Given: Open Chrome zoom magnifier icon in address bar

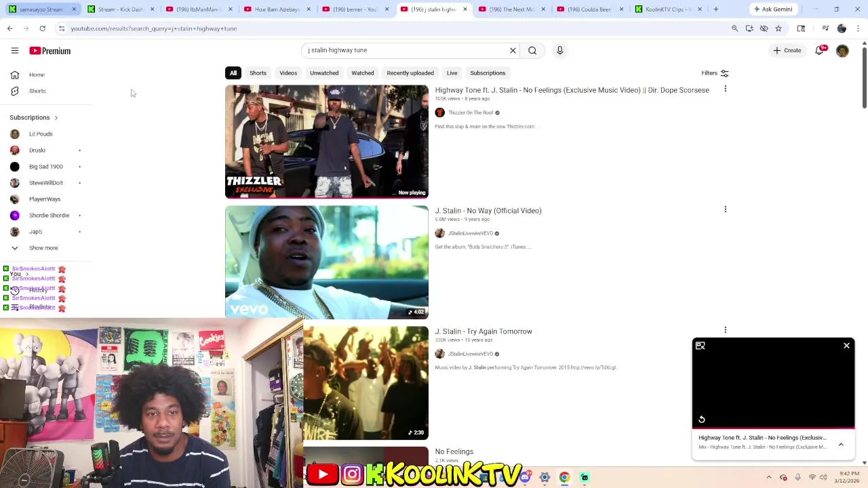Looking at the screenshot, I should 734,28.
